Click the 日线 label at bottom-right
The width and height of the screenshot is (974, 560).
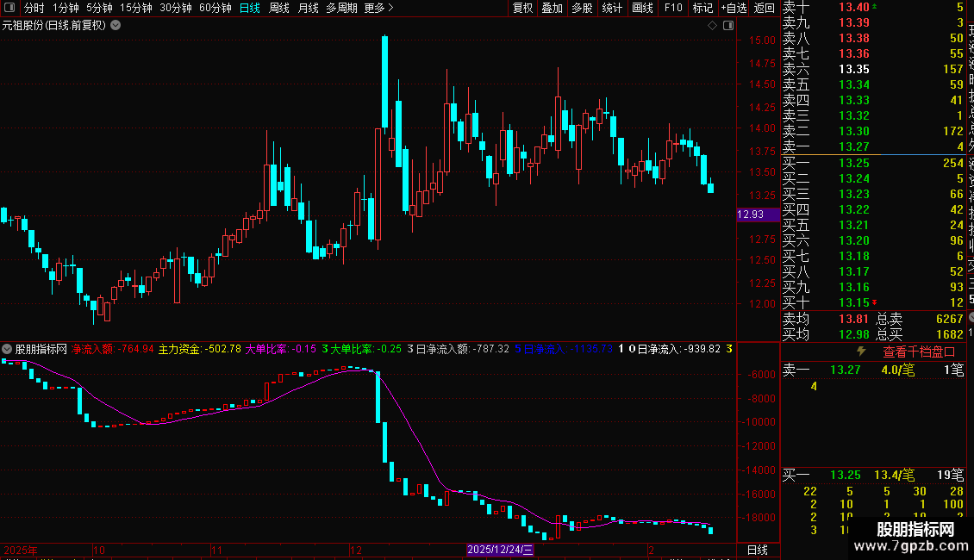[757, 550]
